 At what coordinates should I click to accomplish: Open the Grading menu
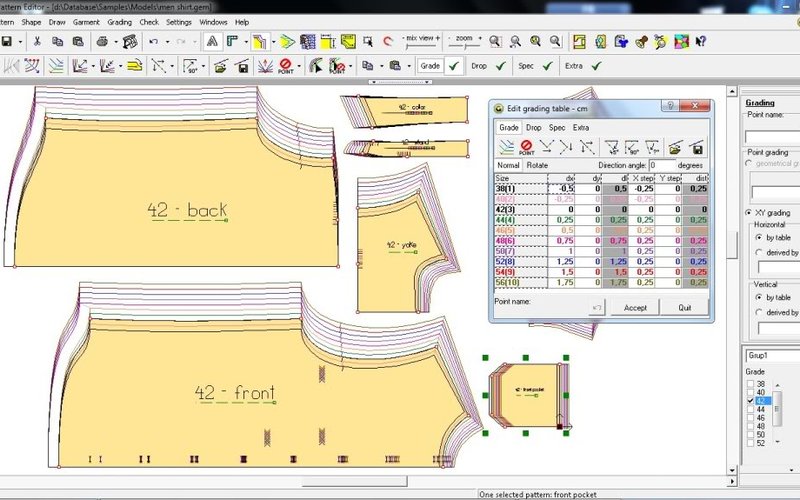(x=119, y=22)
